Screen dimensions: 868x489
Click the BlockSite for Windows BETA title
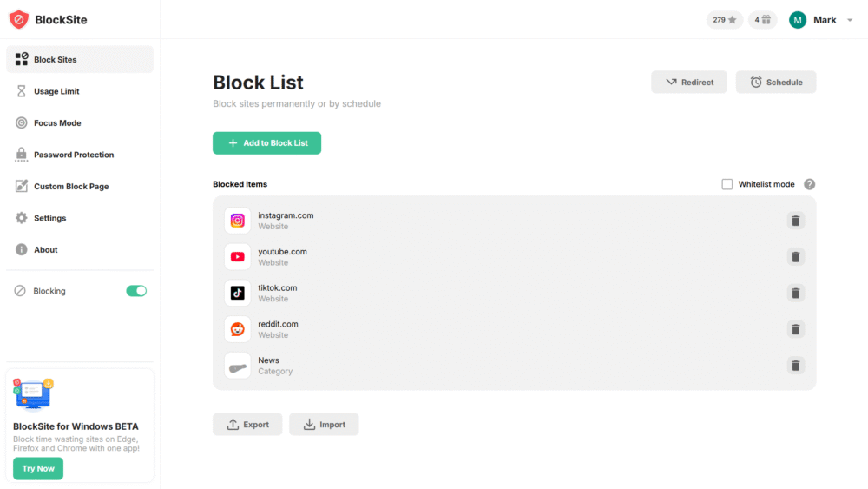pos(76,426)
